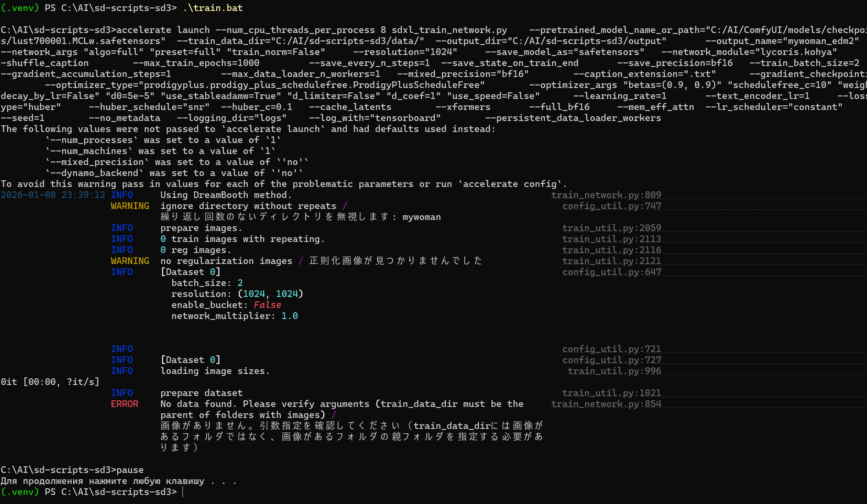
Task: Open the train_util.py:2116 file reference
Action: [x=611, y=250]
